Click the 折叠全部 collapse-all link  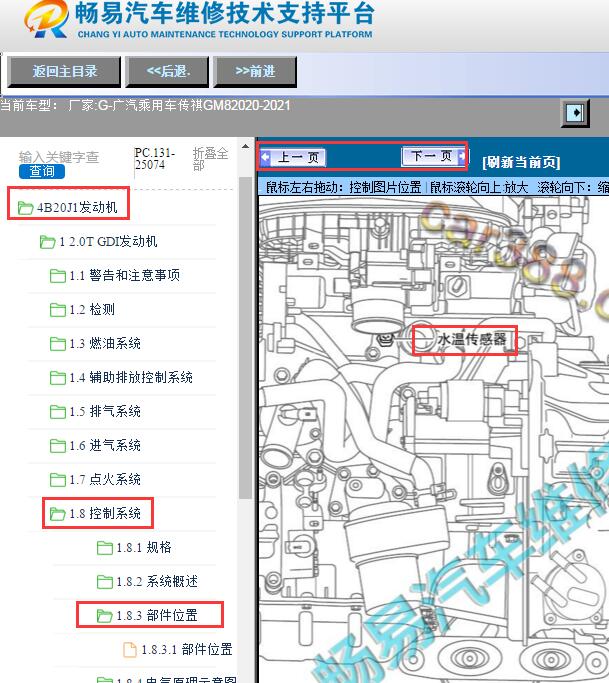click(210, 159)
